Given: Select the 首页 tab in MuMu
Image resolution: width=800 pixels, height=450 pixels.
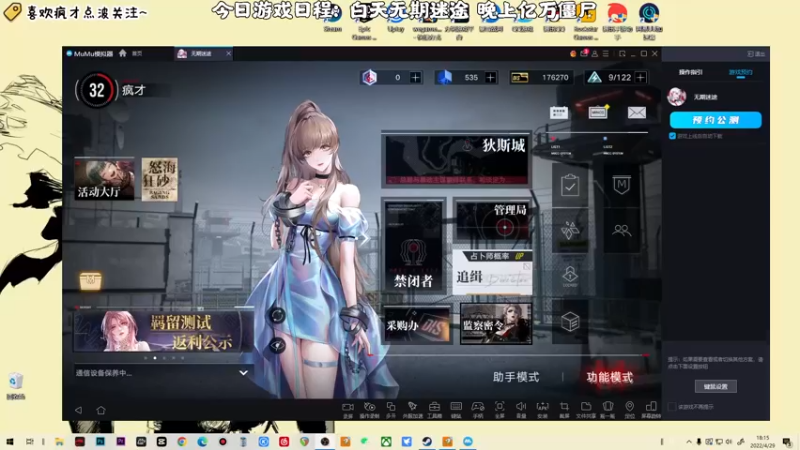Looking at the screenshot, I should [137, 54].
